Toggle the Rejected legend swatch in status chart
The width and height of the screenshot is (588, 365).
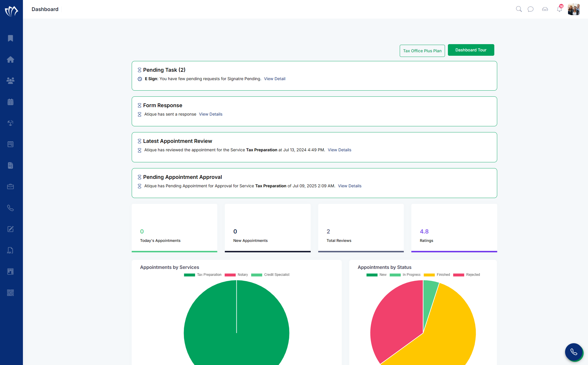point(459,275)
